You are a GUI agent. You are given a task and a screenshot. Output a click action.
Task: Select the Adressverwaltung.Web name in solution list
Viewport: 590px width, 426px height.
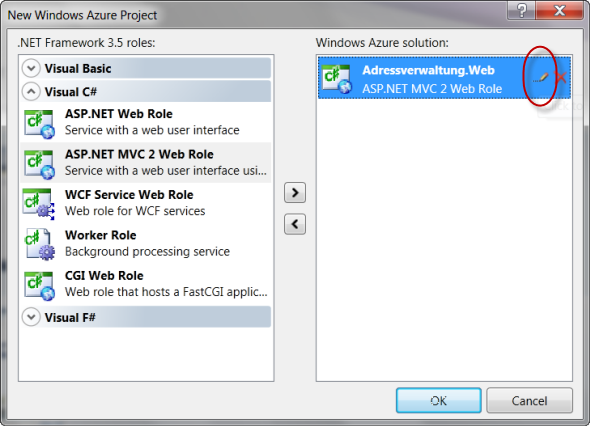(x=428, y=70)
